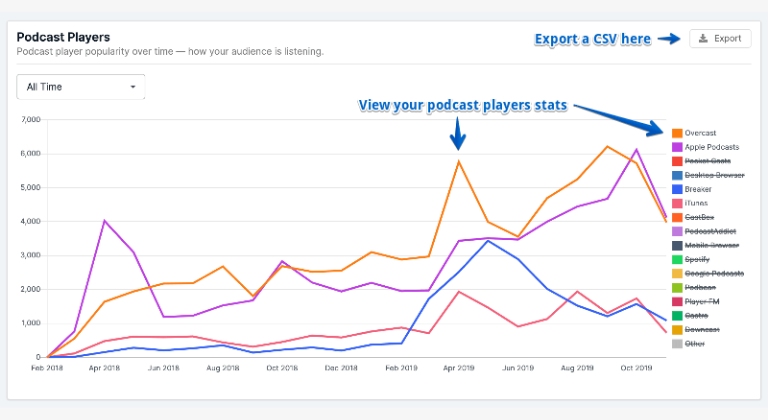
Task: Show the Other series label
Action: tap(696, 343)
